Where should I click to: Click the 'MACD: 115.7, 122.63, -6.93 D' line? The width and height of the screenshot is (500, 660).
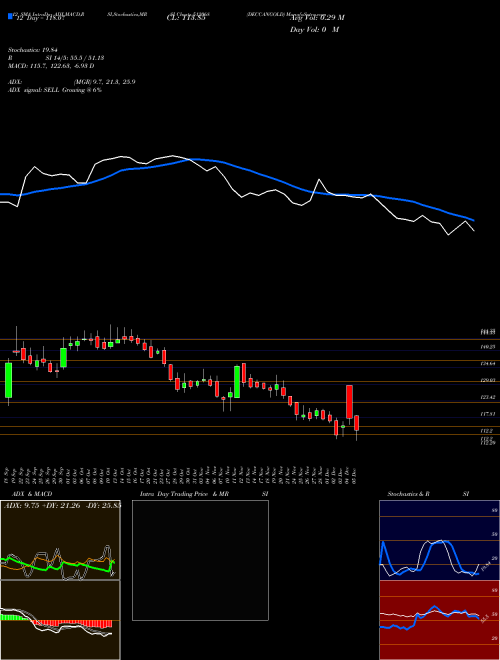(x=51, y=66)
